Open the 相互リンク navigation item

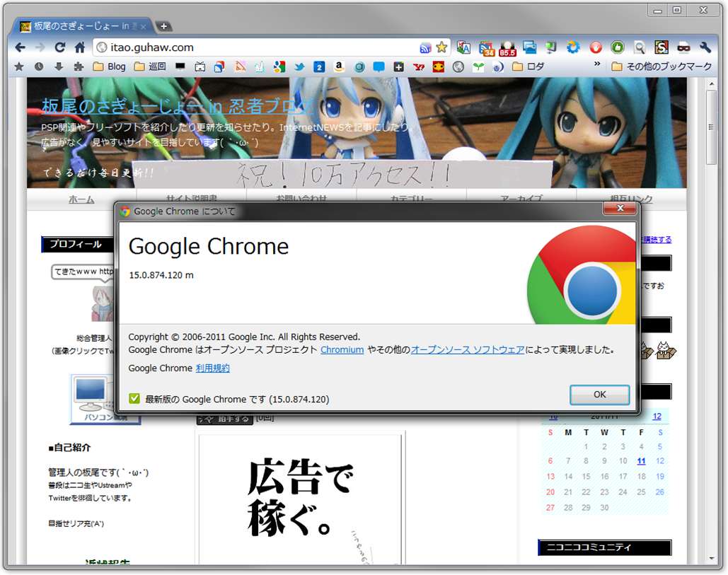631,199
